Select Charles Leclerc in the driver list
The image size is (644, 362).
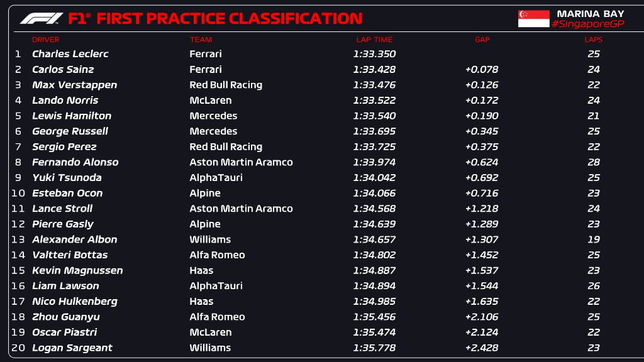[x=70, y=54]
